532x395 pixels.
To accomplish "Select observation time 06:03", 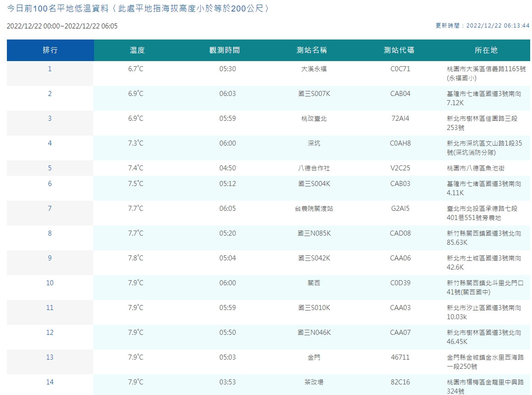I will (x=227, y=94).
